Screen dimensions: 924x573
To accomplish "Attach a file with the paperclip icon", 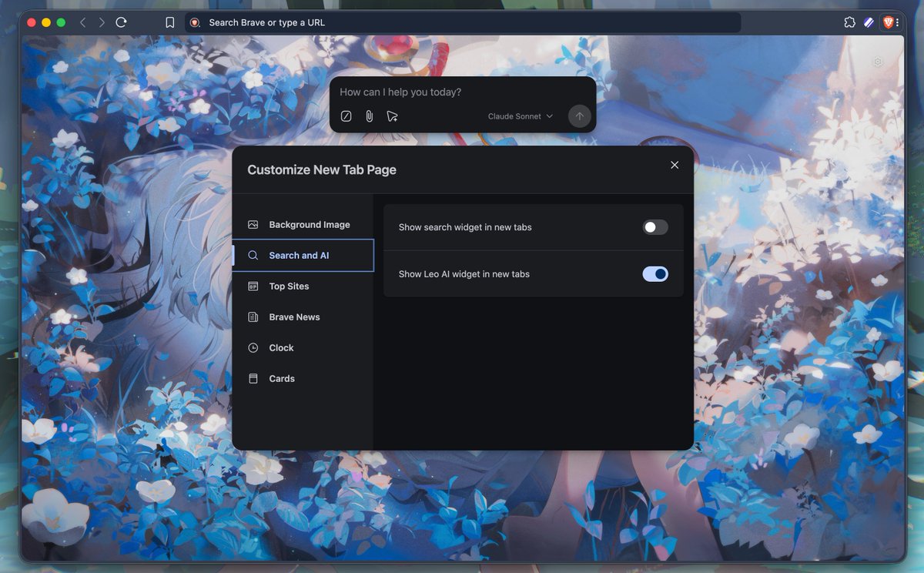I will (x=370, y=116).
